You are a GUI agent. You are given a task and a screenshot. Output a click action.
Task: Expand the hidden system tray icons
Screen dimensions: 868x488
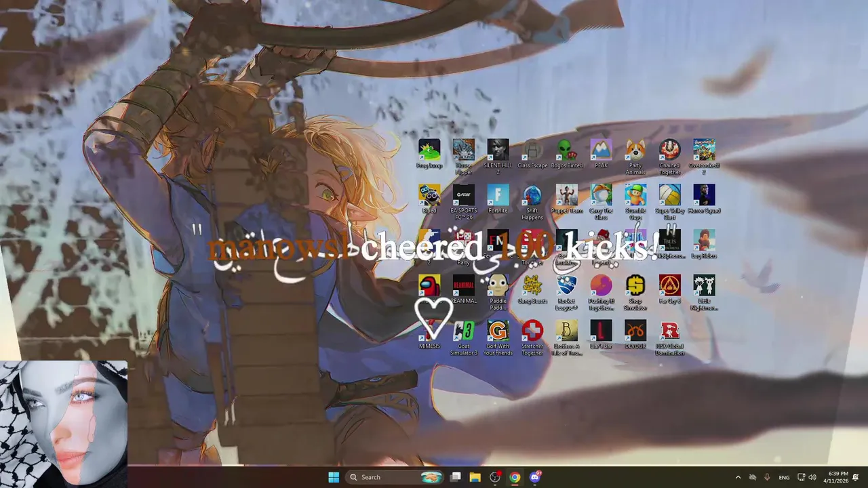click(x=738, y=477)
